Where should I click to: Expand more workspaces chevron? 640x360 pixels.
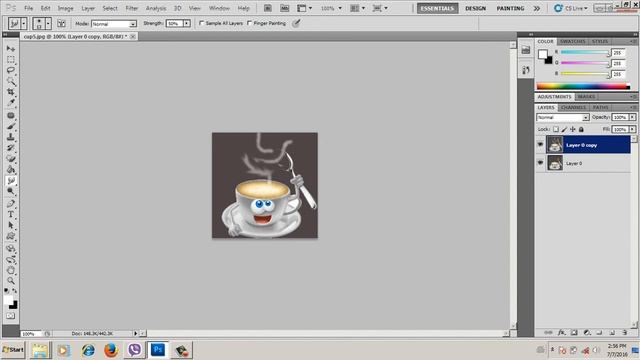(x=537, y=8)
